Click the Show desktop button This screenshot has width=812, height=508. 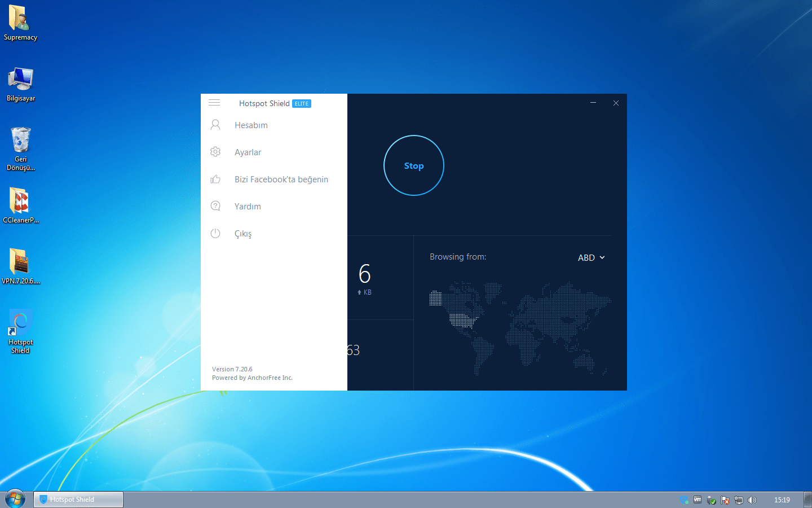point(807,500)
